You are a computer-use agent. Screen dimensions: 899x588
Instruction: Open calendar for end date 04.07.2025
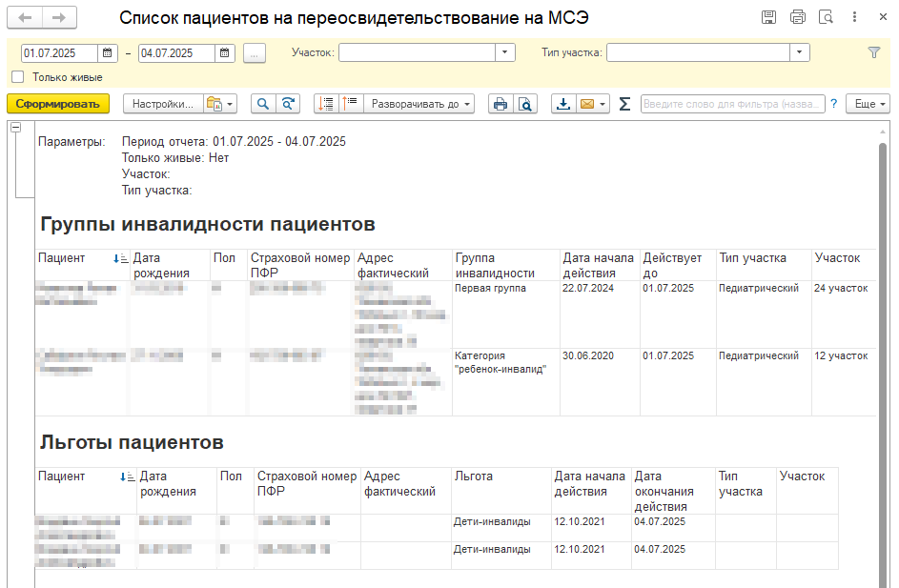point(224,53)
